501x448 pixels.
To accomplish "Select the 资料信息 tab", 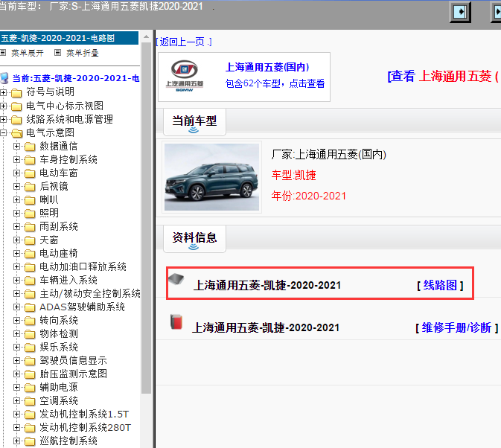I will tap(194, 239).
